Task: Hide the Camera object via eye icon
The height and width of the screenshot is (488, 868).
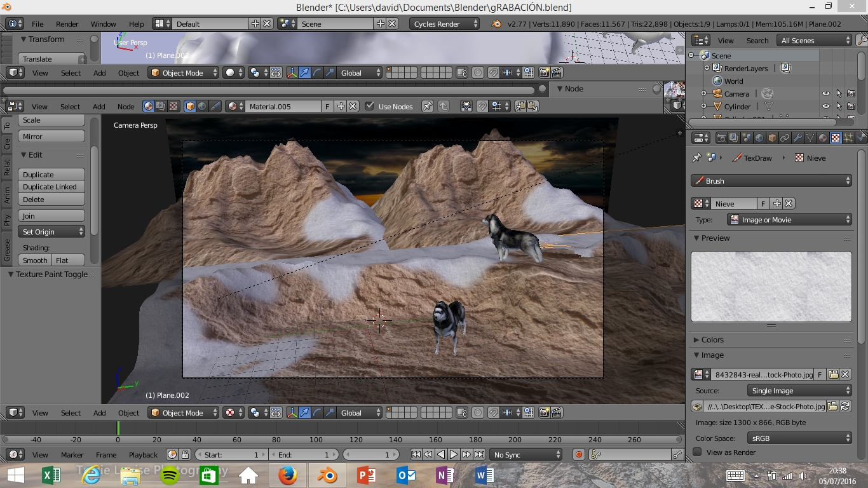Action: pyautogui.click(x=825, y=93)
